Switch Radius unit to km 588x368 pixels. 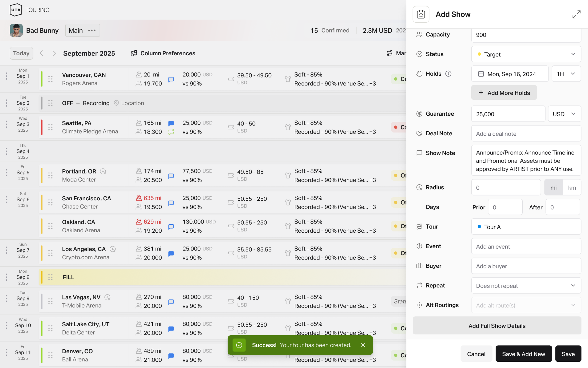(x=572, y=188)
